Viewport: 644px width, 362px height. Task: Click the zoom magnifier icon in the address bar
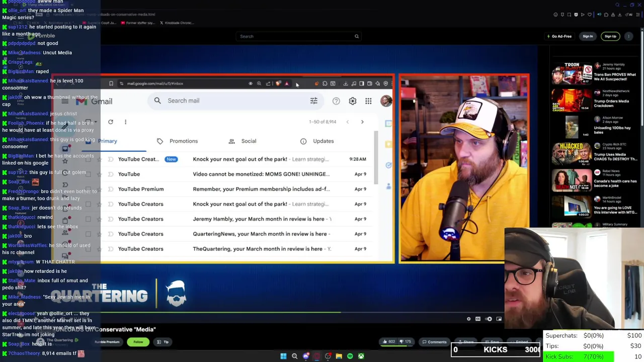[x=259, y=83]
